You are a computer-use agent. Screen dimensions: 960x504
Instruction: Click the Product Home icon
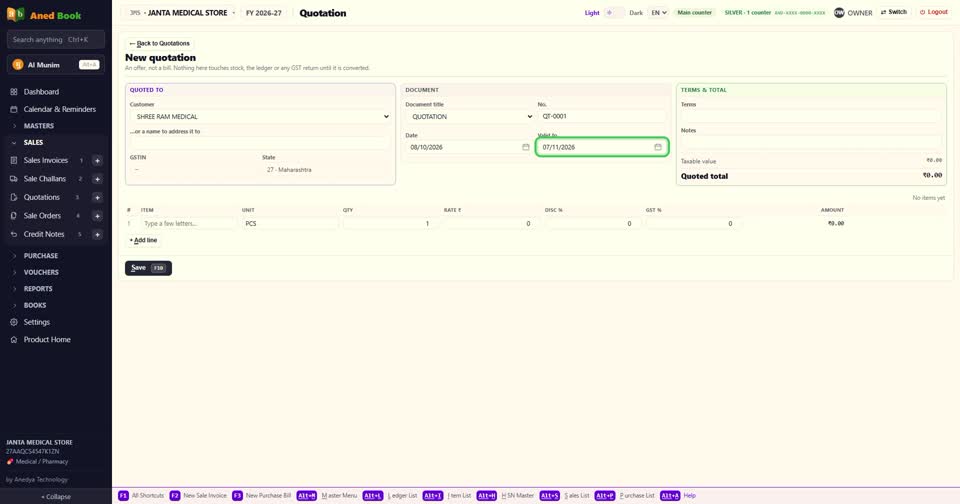[13, 339]
